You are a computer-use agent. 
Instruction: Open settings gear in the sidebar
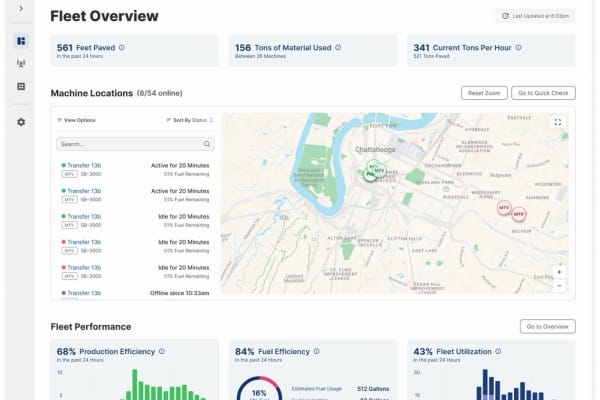21,122
